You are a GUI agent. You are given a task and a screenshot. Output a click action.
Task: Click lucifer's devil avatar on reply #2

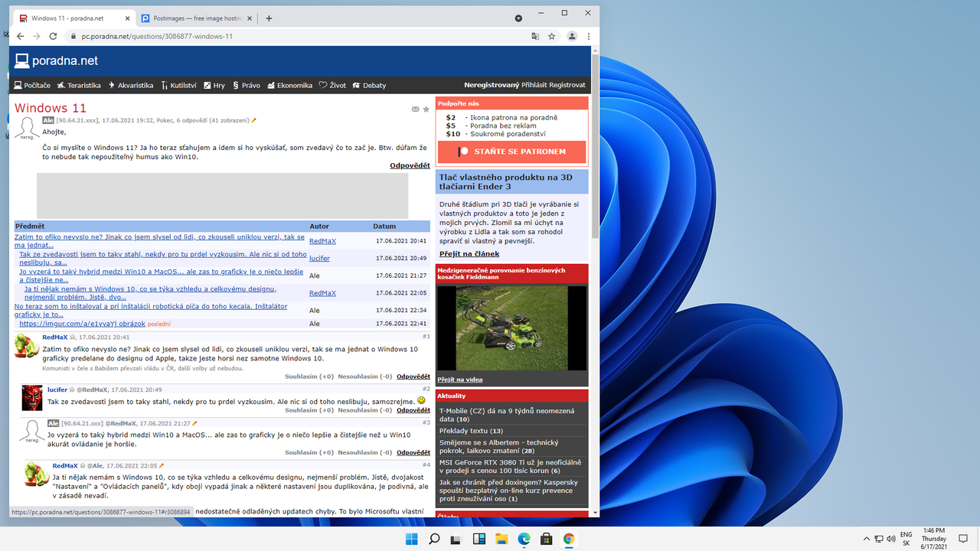pos(32,397)
